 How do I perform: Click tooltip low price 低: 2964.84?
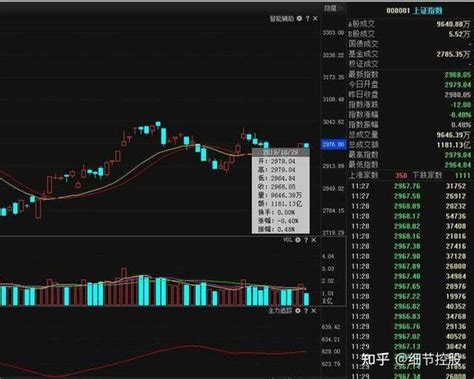(x=277, y=178)
